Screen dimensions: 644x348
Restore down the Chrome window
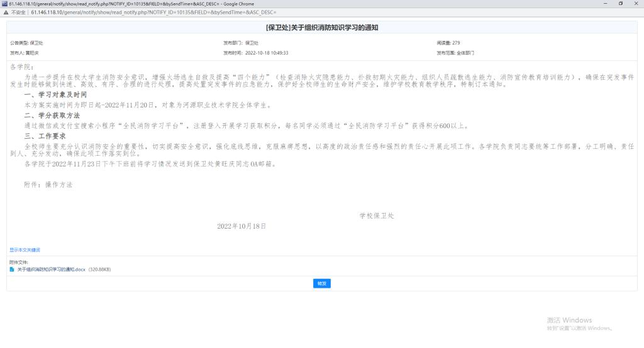pyautogui.click(x=620, y=4)
